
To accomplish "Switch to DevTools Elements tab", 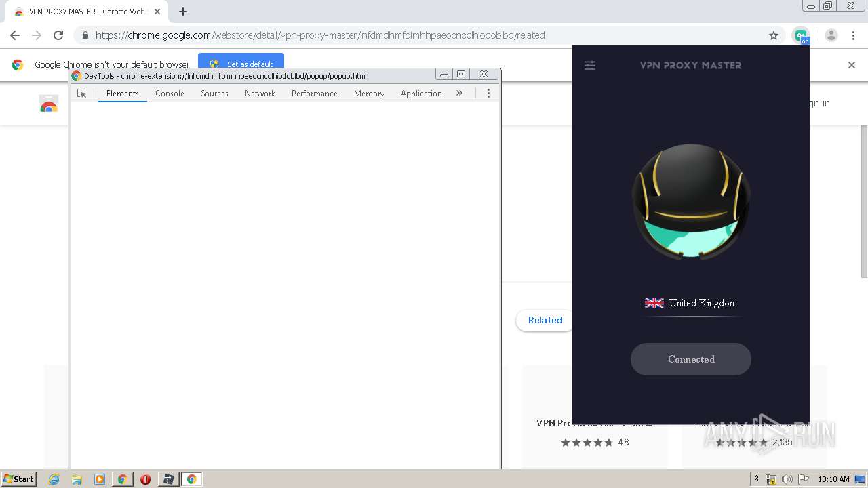I will [x=122, y=94].
